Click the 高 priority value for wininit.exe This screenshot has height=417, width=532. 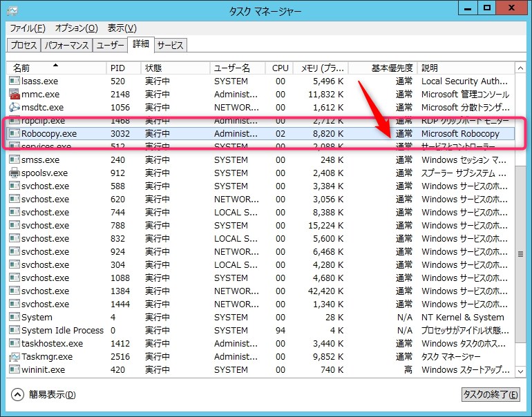[408, 369]
